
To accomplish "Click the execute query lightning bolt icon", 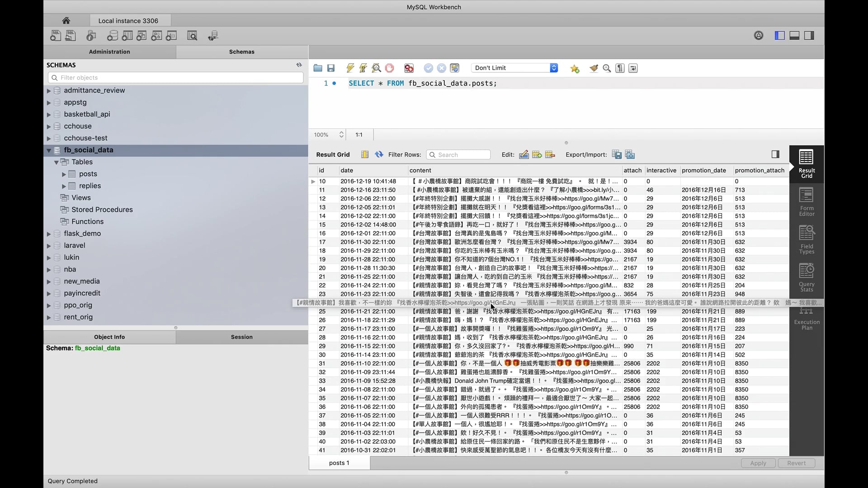I will pyautogui.click(x=350, y=68).
